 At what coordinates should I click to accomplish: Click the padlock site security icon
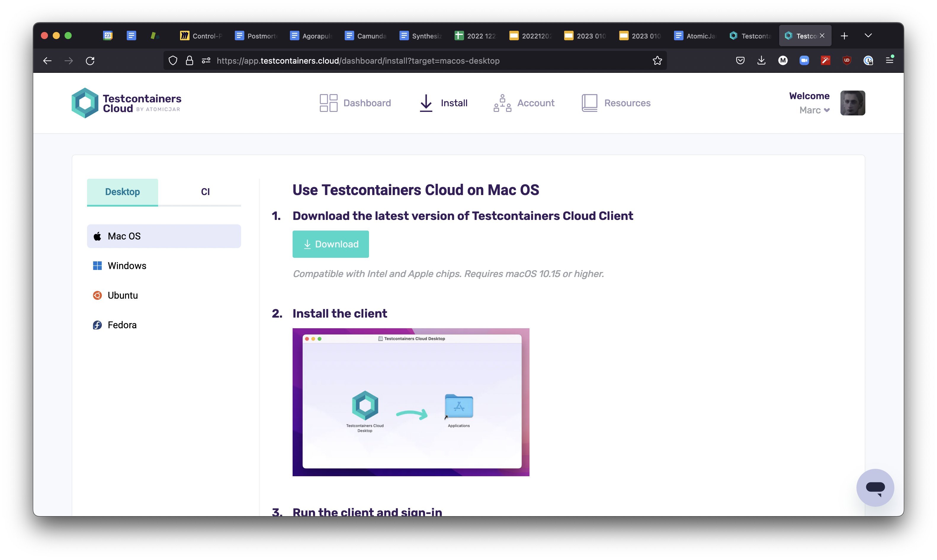pos(190,61)
